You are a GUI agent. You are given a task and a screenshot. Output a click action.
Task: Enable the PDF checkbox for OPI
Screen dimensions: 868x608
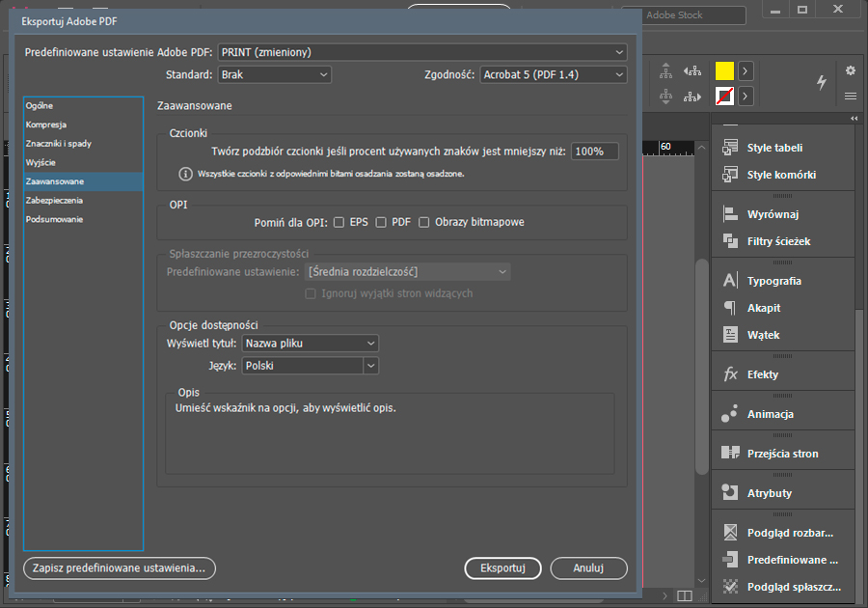click(381, 222)
